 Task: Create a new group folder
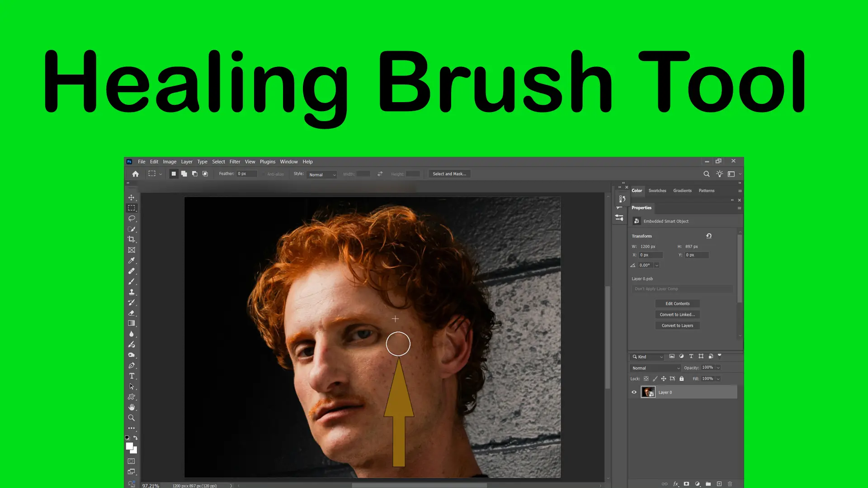coord(708,484)
